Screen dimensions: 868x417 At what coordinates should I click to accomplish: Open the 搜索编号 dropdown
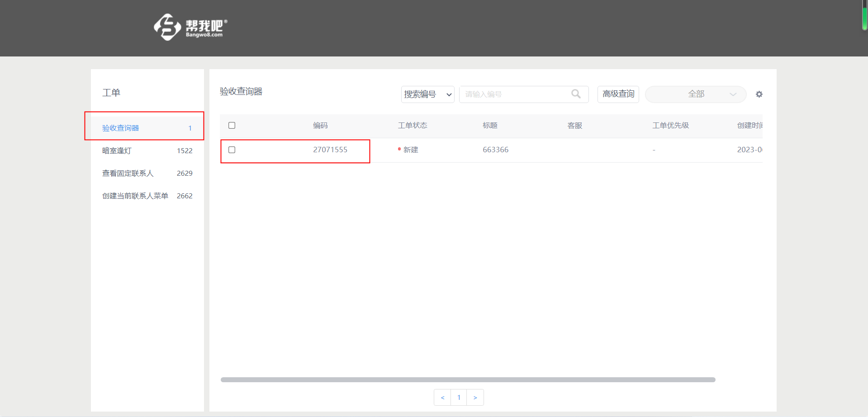click(427, 94)
